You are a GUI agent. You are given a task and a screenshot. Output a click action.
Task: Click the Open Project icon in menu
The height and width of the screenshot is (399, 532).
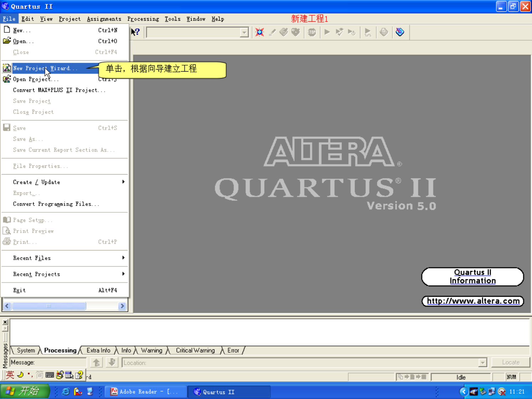(7, 79)
